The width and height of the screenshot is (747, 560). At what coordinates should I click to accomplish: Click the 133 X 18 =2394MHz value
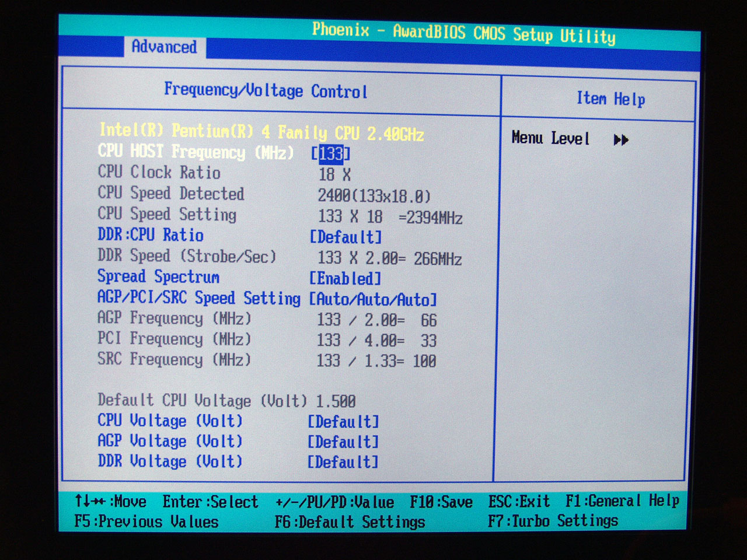390,217
